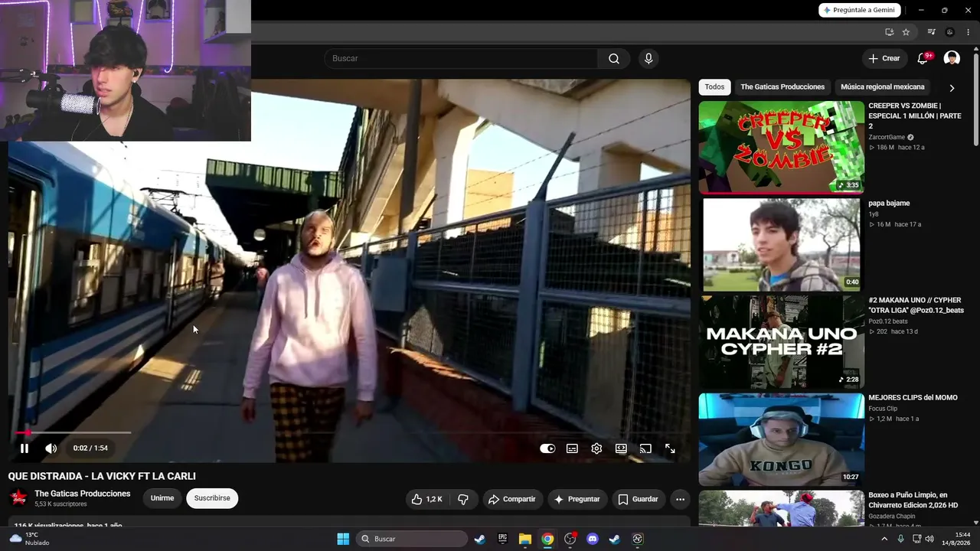980x551 pixels.
Task: Show more filter chips with the arrow
Action: 952,88
